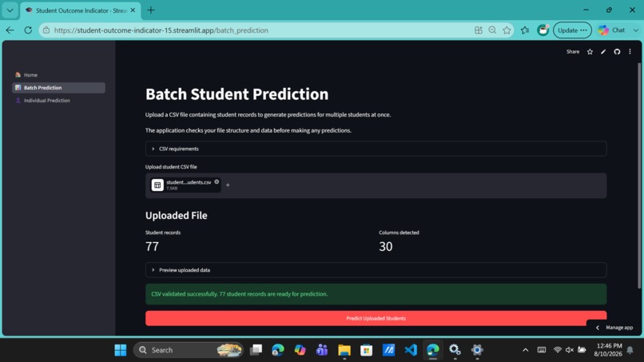Click the Share button
The height and width of the screenshot is (362, 644).
click(x=573, y=52)
